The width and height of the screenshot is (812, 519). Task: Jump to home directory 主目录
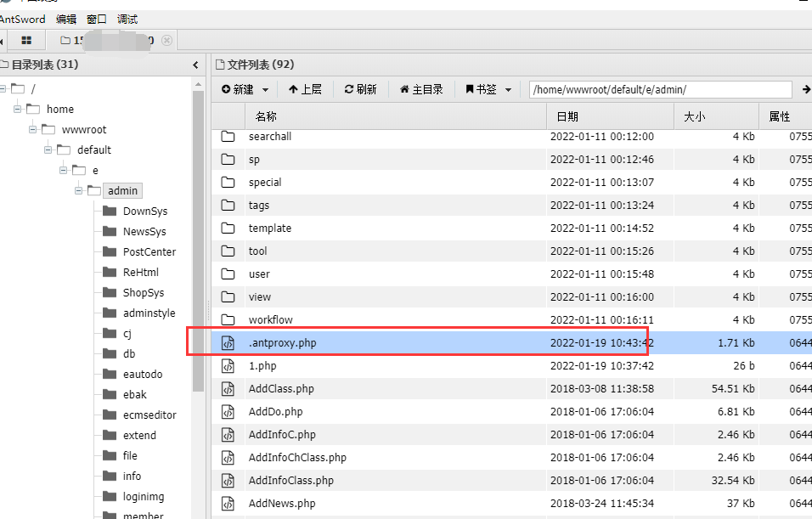click(421, 89)
